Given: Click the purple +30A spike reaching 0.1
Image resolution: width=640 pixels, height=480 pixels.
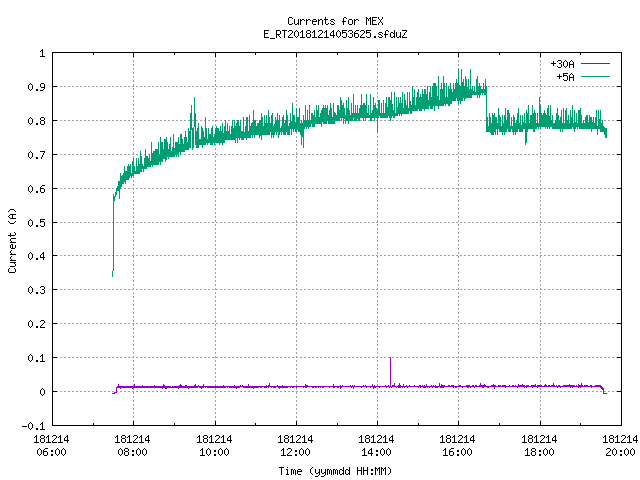Looking at the screenshot, I should 390,371.
